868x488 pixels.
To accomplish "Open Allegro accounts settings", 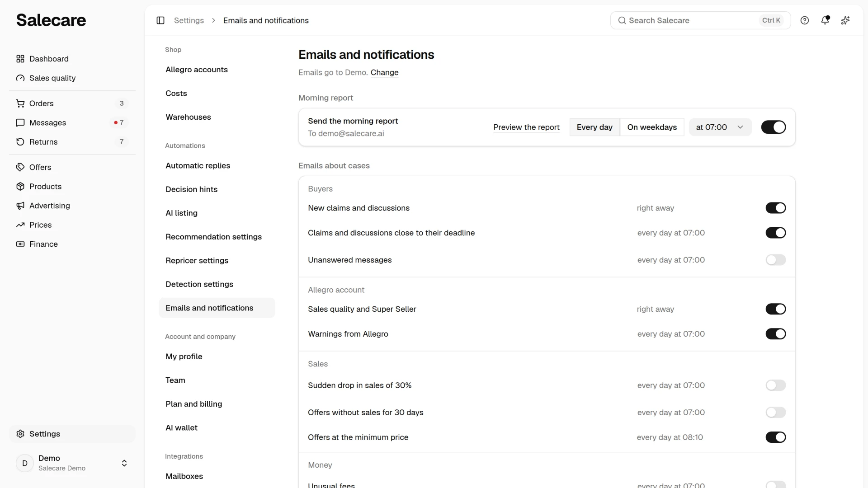I will click(x=217, y=70).
